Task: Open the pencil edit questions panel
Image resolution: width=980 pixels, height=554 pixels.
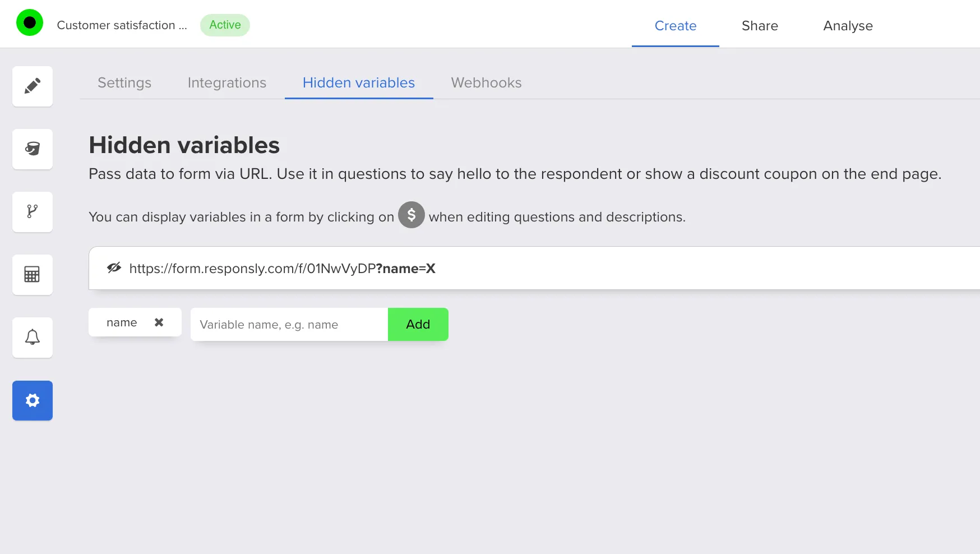Action: 33,86
